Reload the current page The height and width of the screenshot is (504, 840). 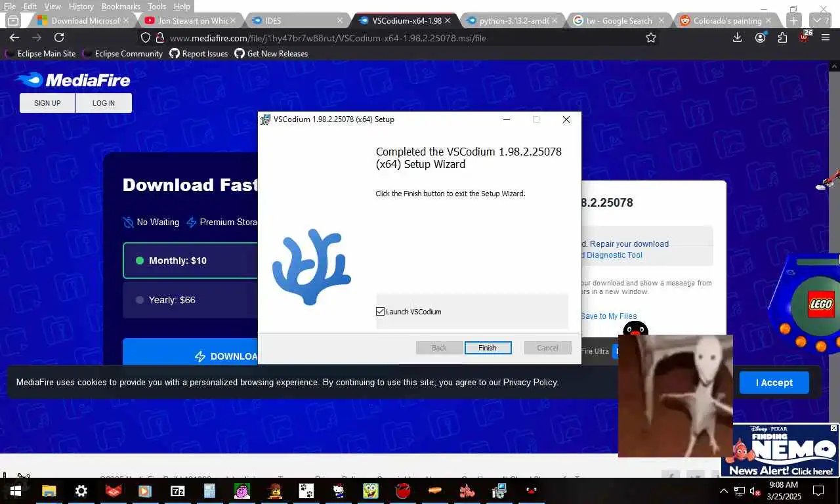[x=59, y=38]
